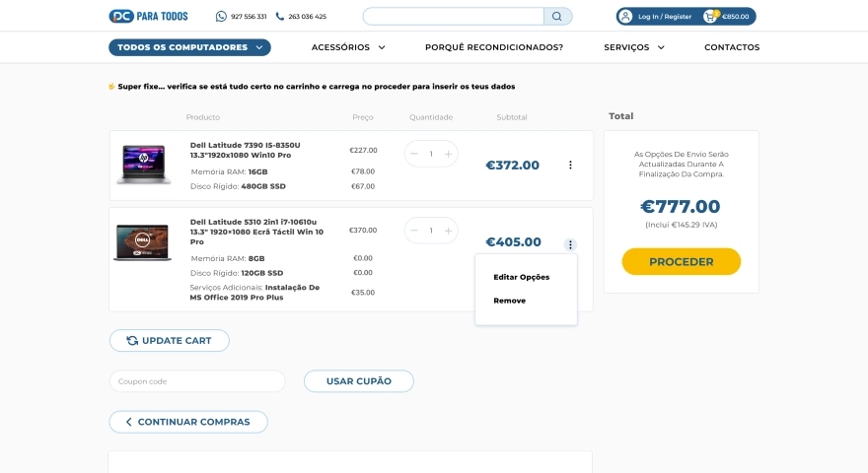Open the Dell Latitude 5310 product thumbnail
Screen dimensions: 868x473
click(x=142, y=242)
